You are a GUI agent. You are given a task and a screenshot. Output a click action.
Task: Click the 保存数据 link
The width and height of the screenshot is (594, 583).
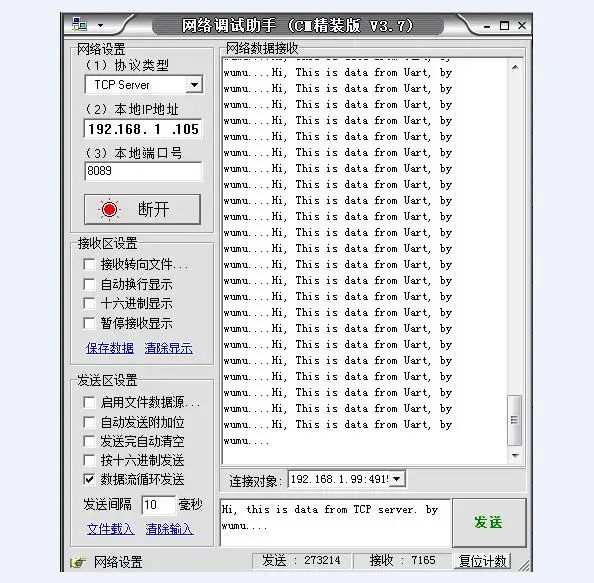(x=110, y=348)
